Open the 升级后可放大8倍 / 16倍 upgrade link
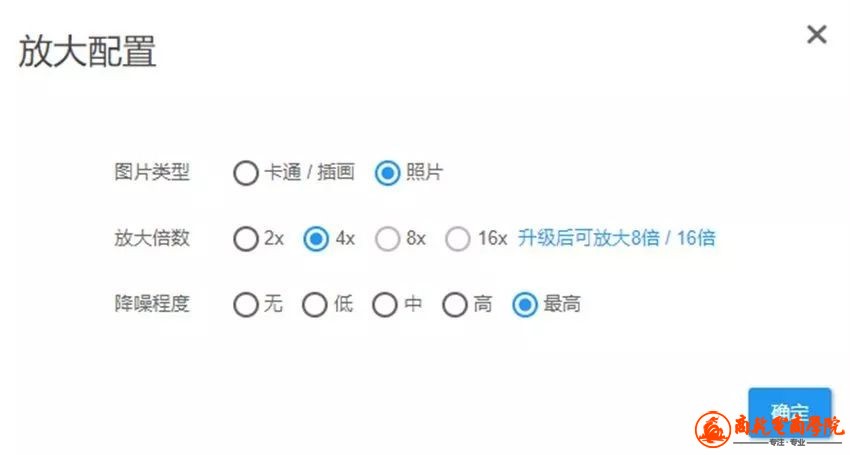Viewport: 850px width, 455px height. (616, 238)
